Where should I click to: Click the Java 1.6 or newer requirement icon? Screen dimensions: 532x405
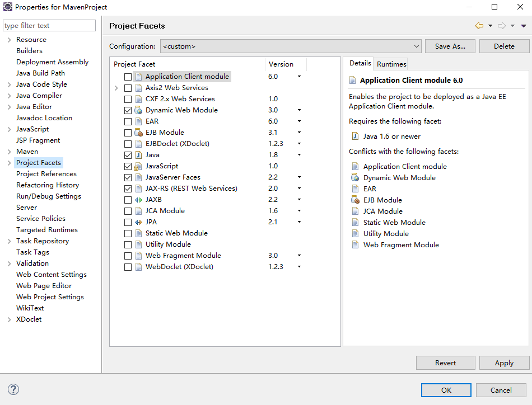pos(355,136)
